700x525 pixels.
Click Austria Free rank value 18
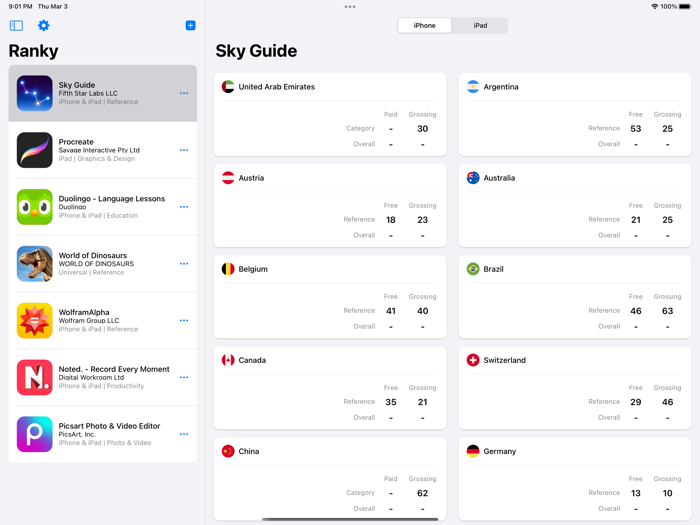[391, 220]
